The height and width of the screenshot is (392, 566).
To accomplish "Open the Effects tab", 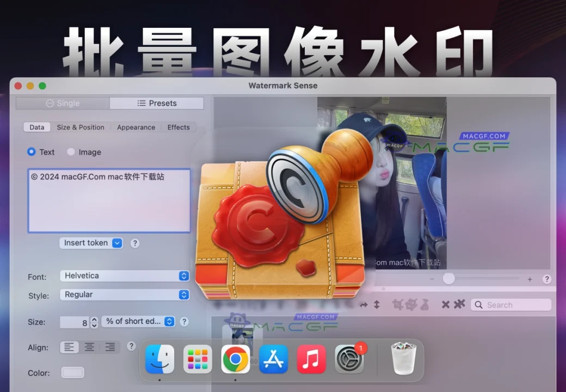I will pyautogui.click(x=179, y=127).
